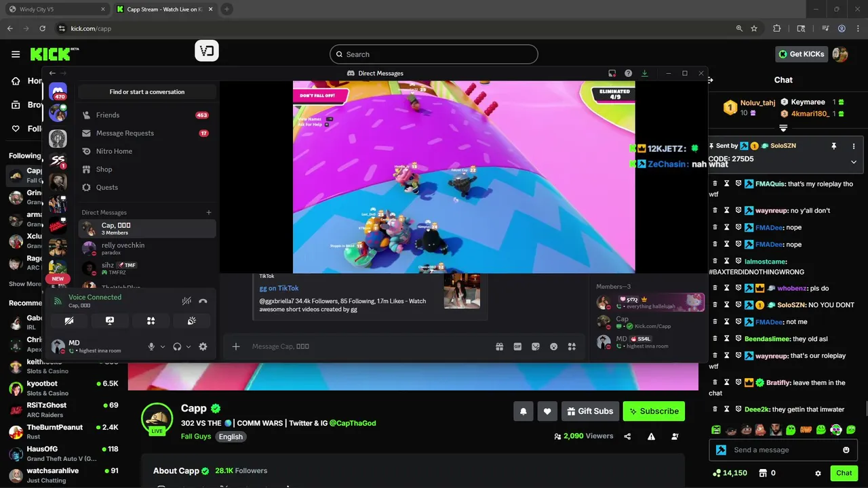Toggle Discord microphone mute

(152, 346)
